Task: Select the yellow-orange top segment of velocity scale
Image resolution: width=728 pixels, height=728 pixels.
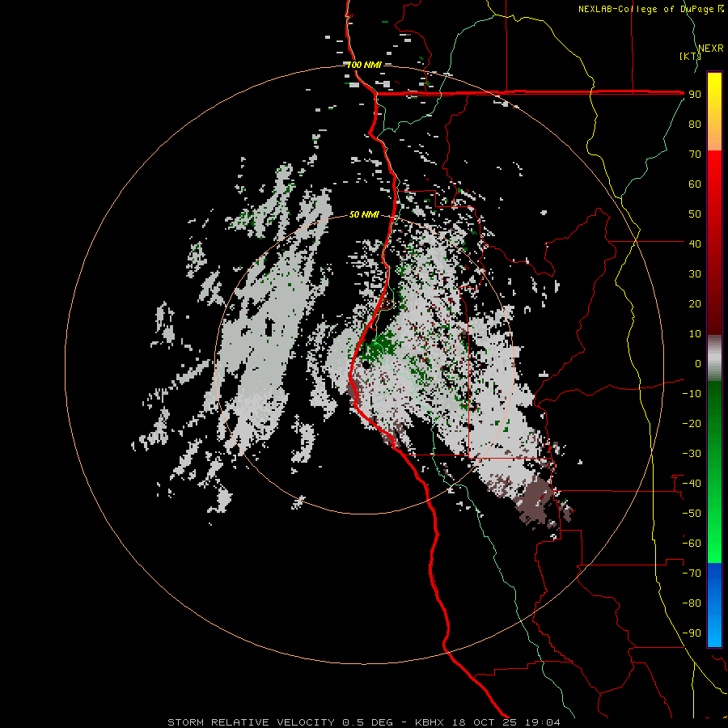Action: [714, 112]
